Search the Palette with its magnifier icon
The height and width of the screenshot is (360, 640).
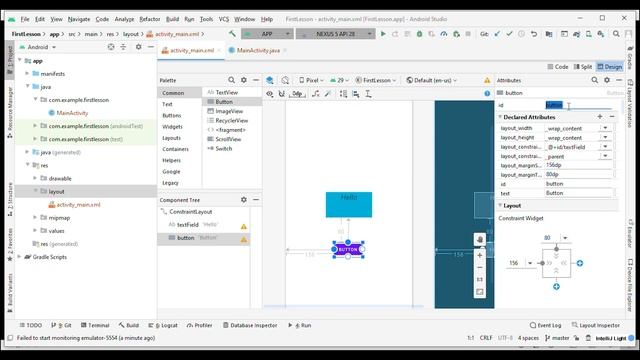(x=231, y=80)
